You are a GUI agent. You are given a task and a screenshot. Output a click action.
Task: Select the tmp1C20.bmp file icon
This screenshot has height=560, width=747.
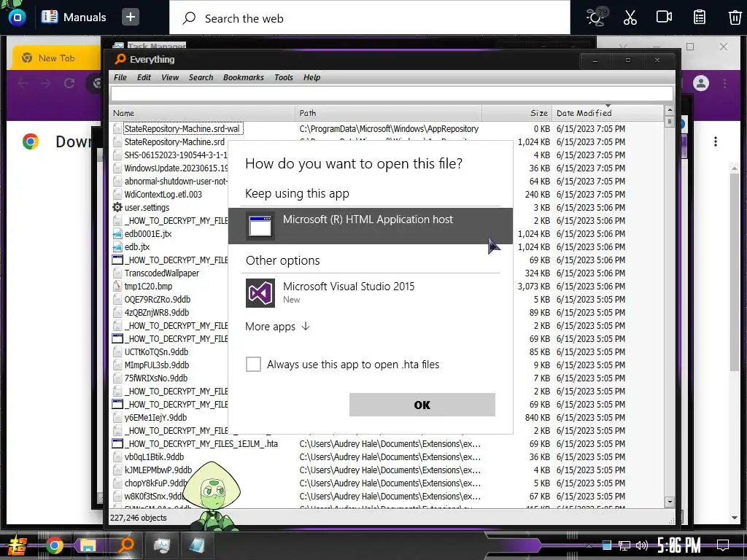117,286
